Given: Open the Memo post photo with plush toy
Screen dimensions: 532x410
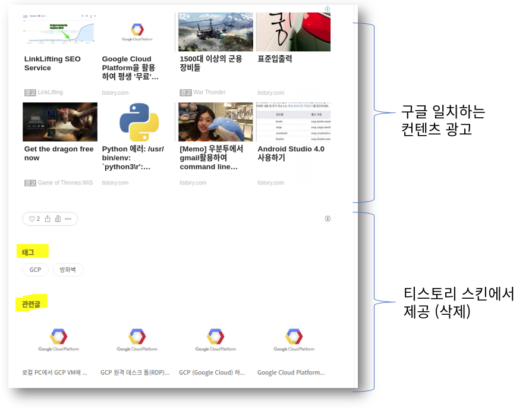Looking at the screenshot, I should pos(215,121).
